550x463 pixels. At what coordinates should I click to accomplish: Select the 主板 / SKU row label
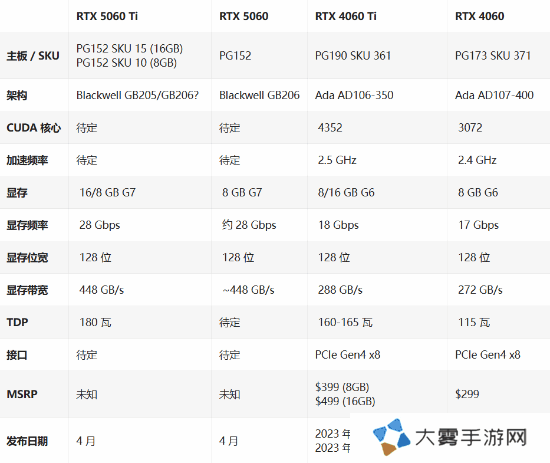click(x=33, y=56)
